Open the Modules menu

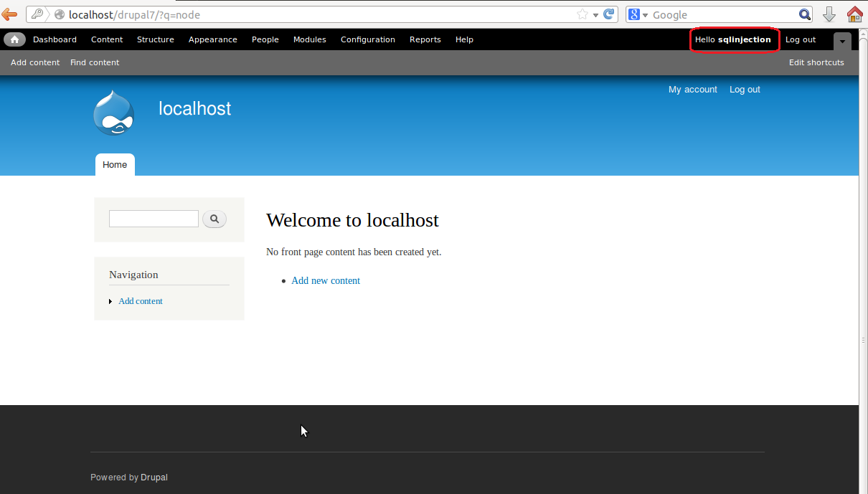tap(309, 39)
